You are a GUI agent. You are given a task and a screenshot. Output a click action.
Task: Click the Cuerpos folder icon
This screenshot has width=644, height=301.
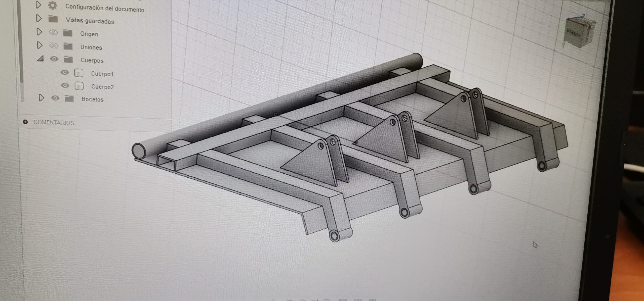tap(68, 60)
